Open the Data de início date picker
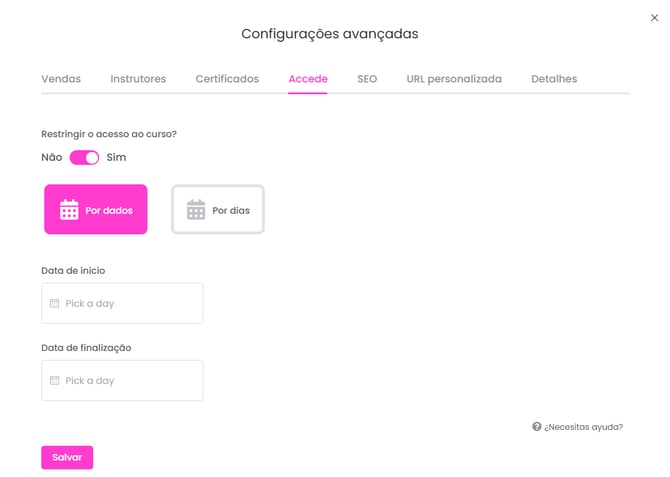The width and height of the screenshot is (670, 477). [x=122, y=303]
